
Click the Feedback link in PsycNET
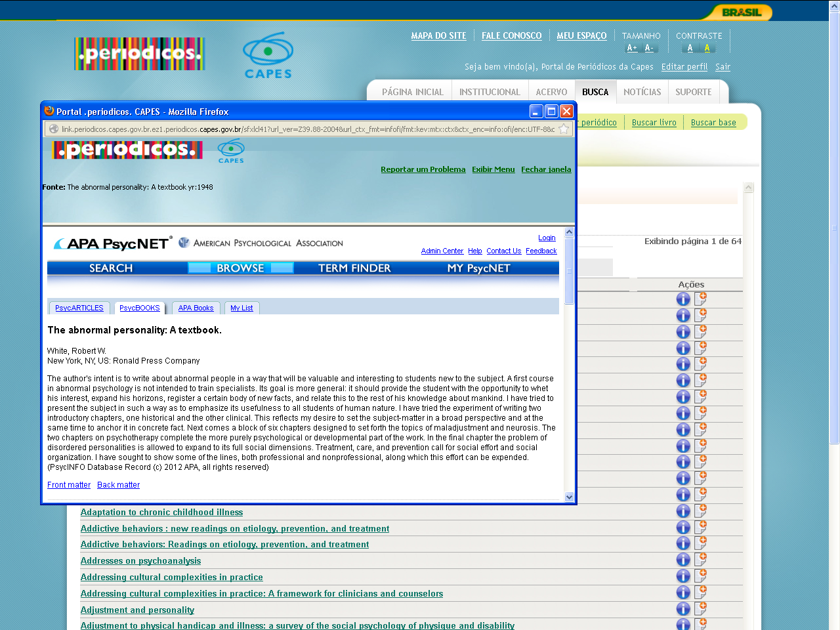(x=541, y=251)
